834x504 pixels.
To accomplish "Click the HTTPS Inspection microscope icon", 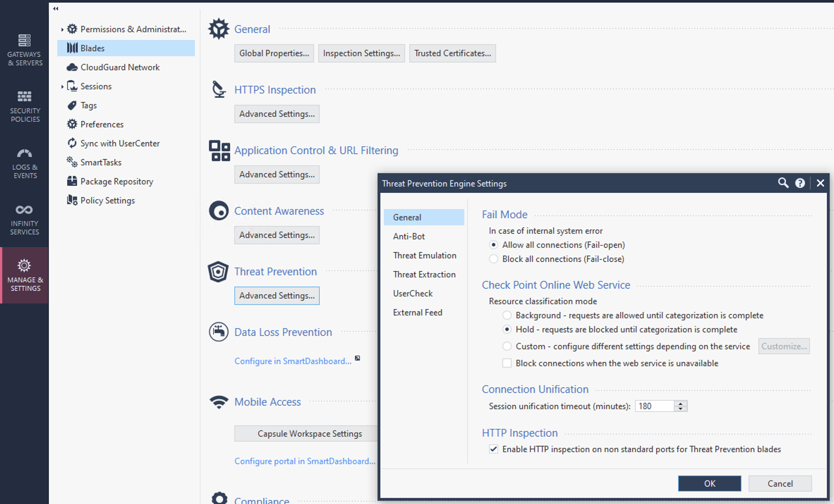I will (x=219, y=89).
